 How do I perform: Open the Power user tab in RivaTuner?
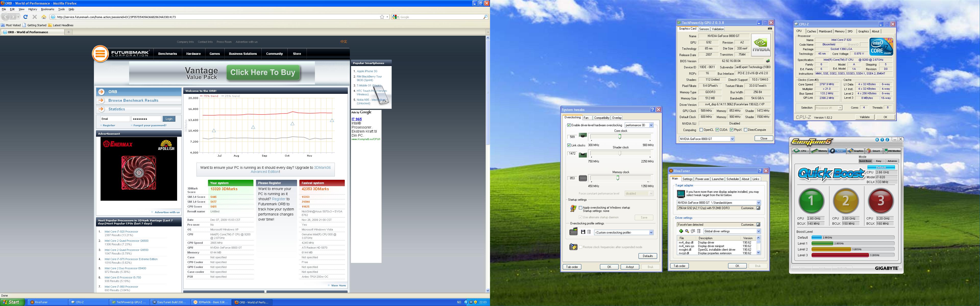[702, 179]
